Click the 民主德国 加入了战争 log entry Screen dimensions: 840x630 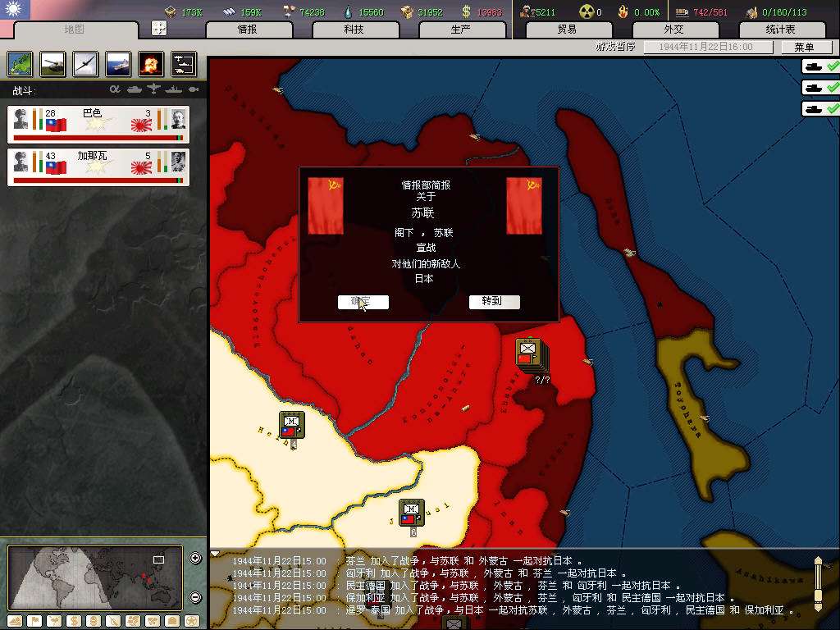coord(456,586)
